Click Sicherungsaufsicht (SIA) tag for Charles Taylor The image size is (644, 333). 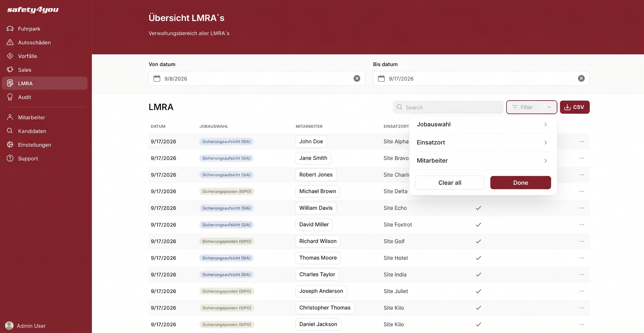click(226, 274)
